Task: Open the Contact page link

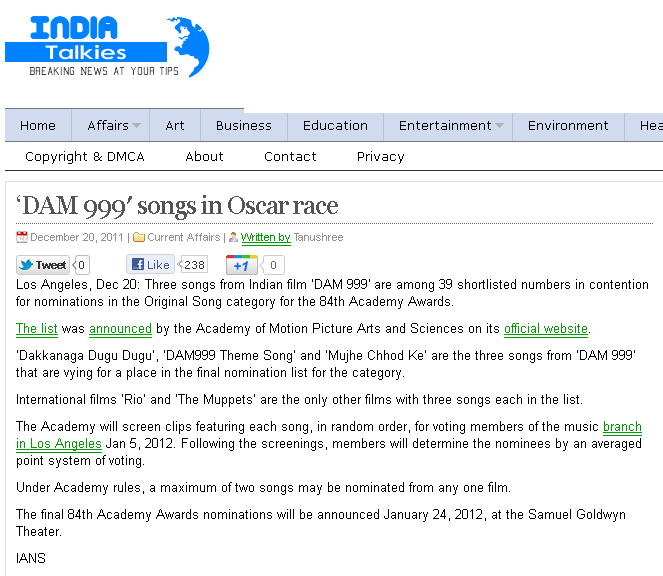Action: point(290,157)
